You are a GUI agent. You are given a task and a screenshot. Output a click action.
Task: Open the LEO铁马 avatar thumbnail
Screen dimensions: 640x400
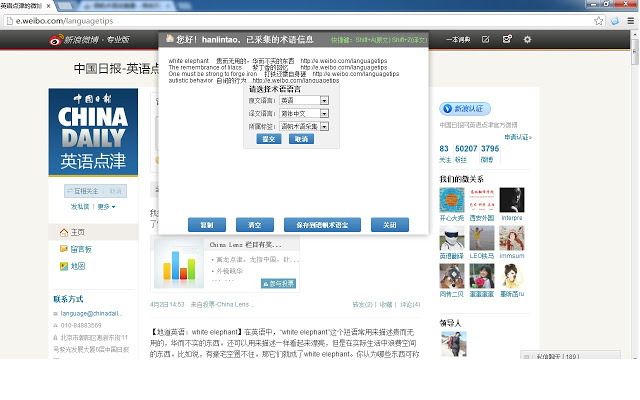482,238
